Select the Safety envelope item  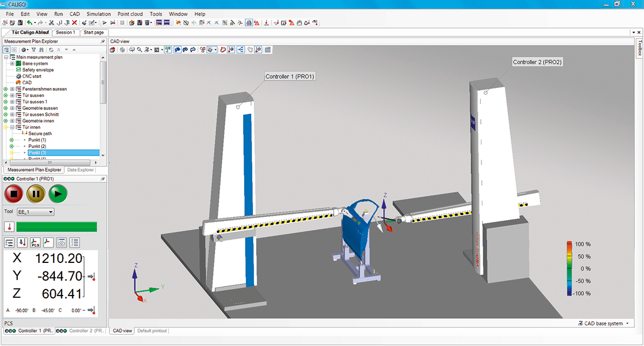38,70
